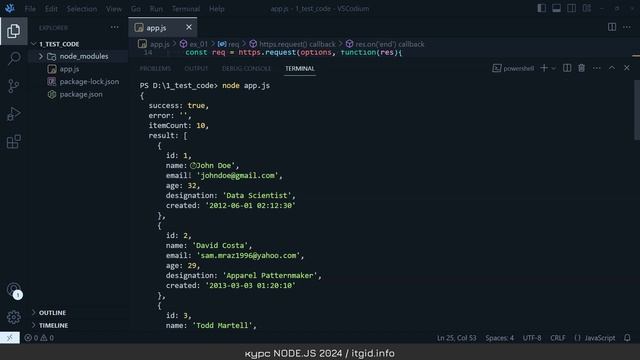Maximize the panel size chevron

(612, 68)
